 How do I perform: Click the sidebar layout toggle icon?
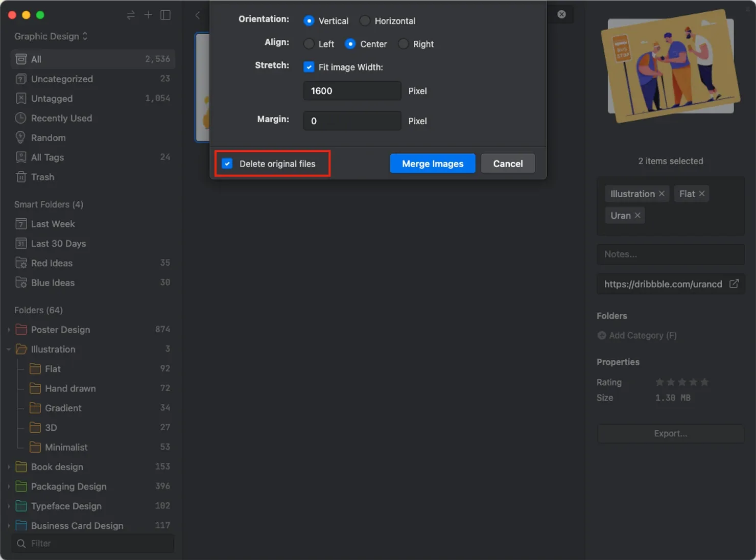coord(166,15)
